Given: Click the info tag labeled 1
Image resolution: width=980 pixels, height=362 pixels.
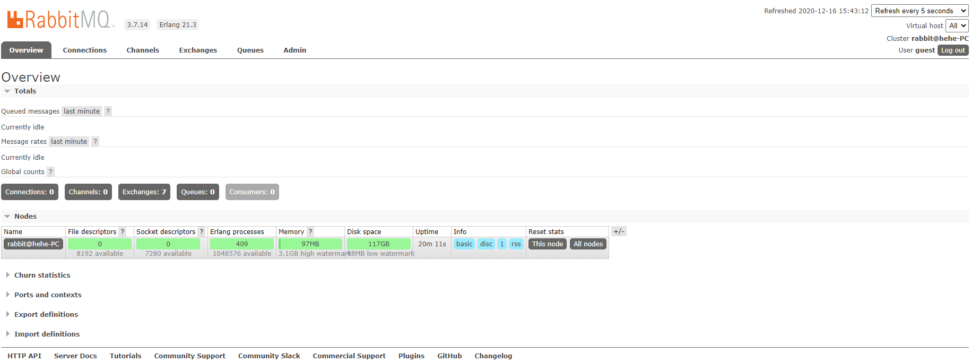Looking at the screenshot, I should point(502,244).
